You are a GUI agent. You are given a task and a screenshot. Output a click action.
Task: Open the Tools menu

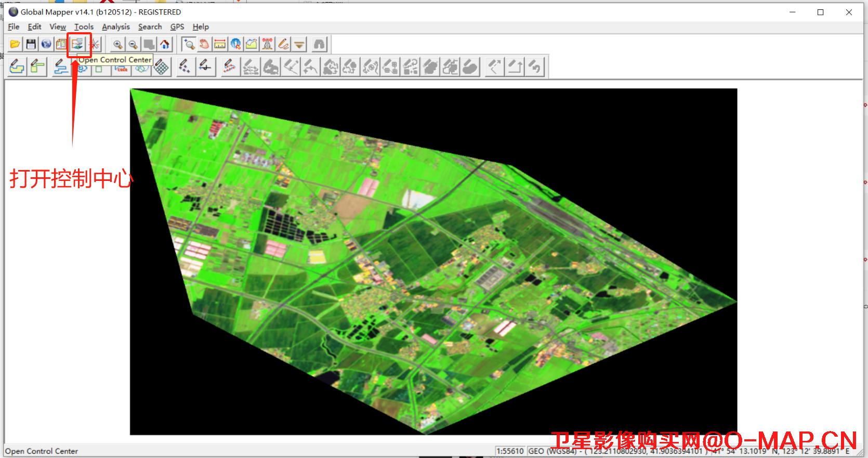pyautogui.click(x=84, y=27)
